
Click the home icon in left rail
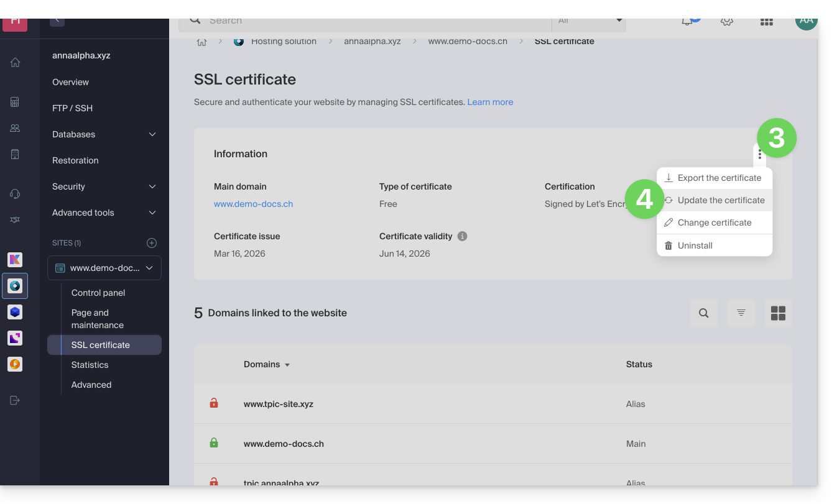click(x=16, y=62)
